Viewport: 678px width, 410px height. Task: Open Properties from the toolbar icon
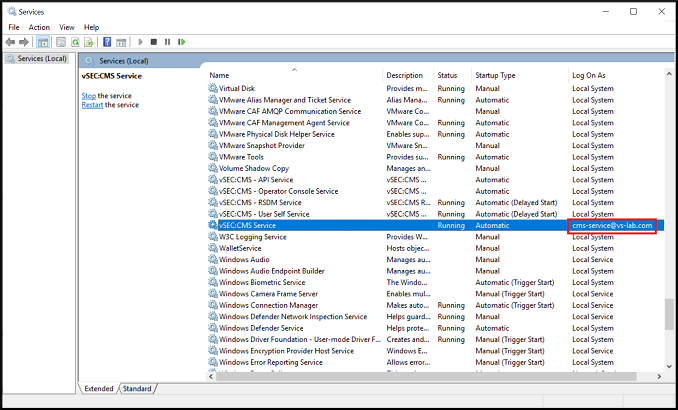(61, 42)
